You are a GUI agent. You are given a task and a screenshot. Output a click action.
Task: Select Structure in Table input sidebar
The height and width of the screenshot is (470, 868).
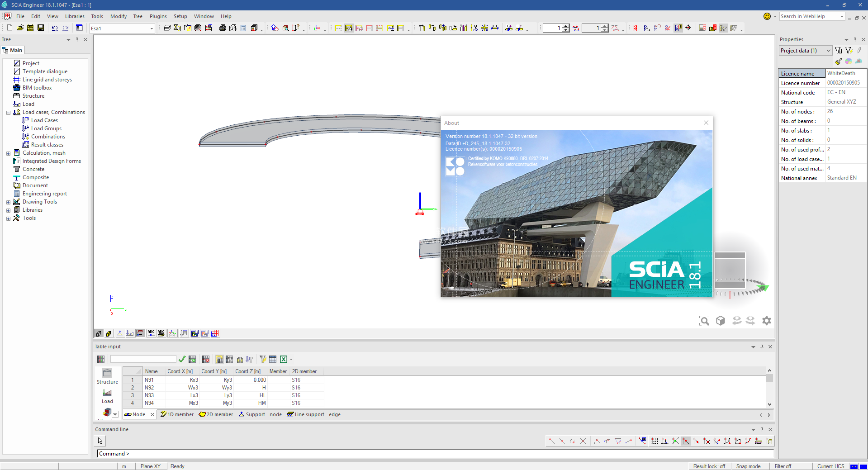107,377
